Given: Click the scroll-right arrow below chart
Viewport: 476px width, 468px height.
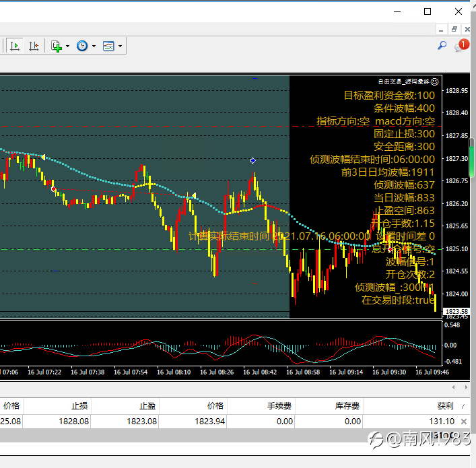Looking at the screenshot, I should point(466,387).
